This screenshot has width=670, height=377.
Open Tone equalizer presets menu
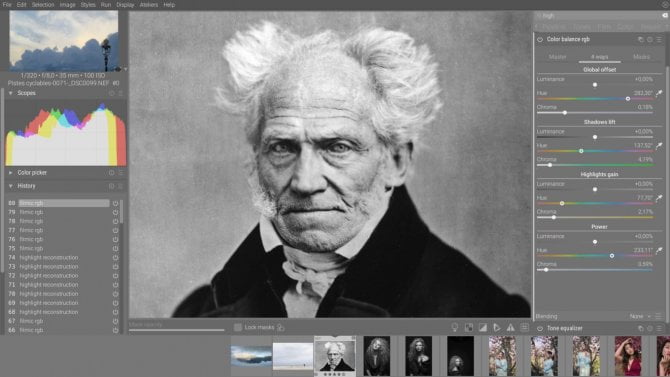click(659, 328)
